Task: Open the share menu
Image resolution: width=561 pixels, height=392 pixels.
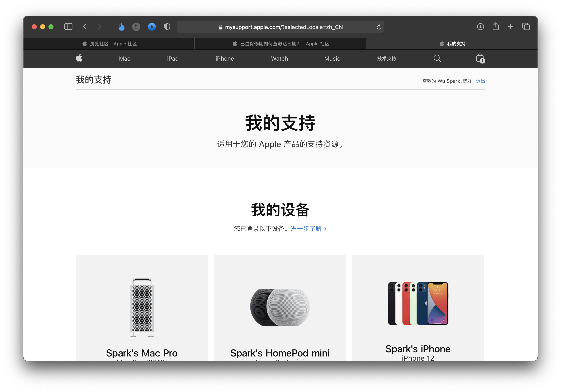Action: coord(495,26)
